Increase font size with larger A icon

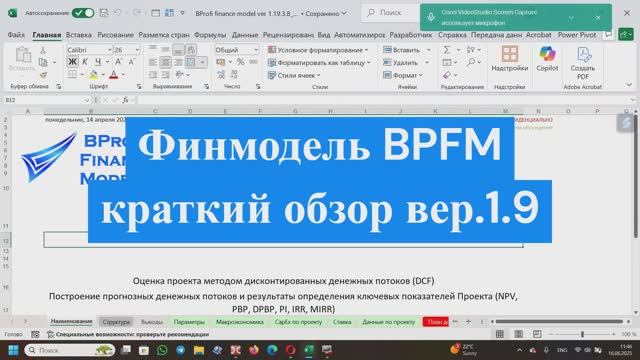click(x=118, y=62)
